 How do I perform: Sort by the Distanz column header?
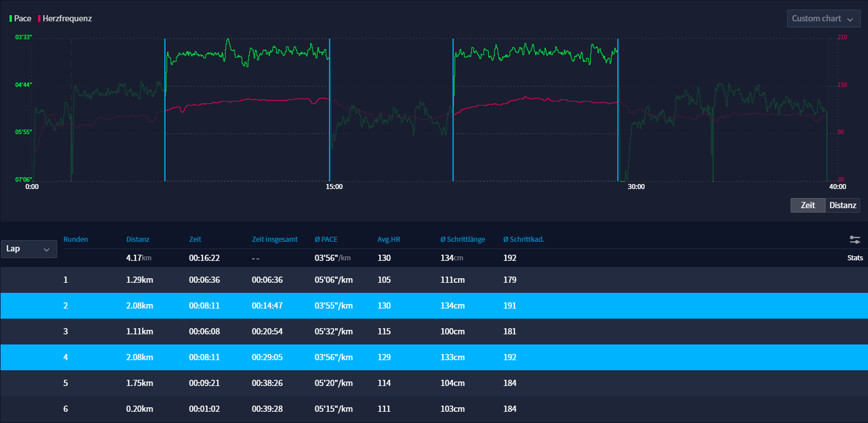point(138,240)
